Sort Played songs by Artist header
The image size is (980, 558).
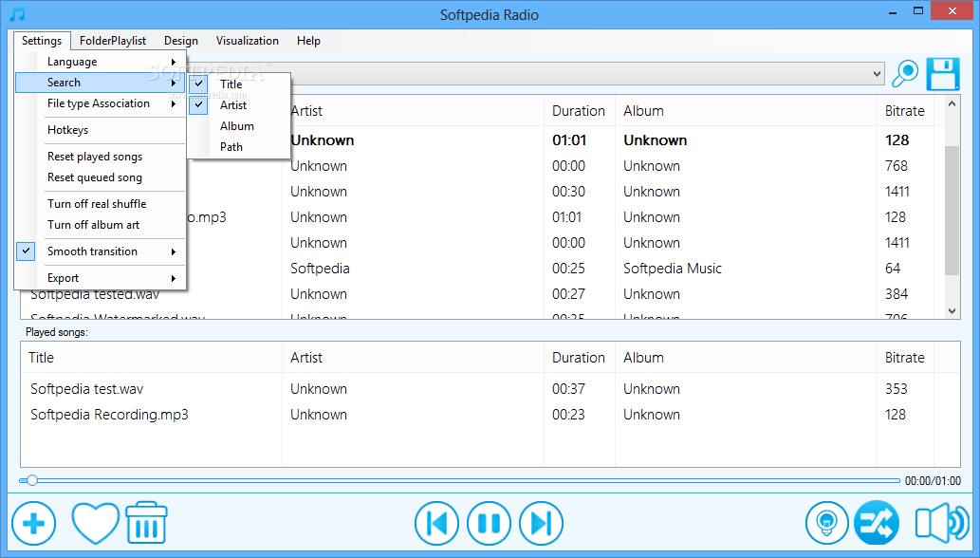click(x=413, y=358)
